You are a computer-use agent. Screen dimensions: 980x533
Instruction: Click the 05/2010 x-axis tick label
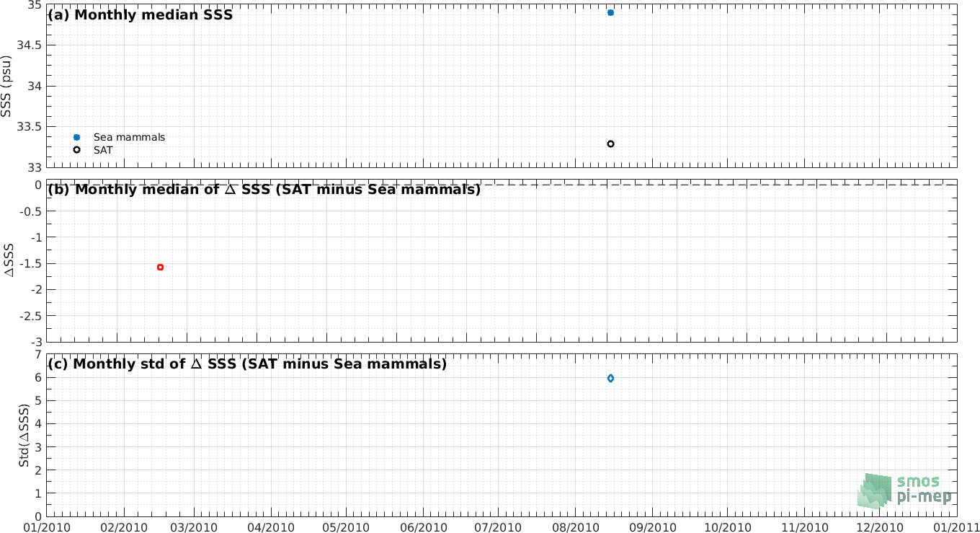click(x=344, y=527)
